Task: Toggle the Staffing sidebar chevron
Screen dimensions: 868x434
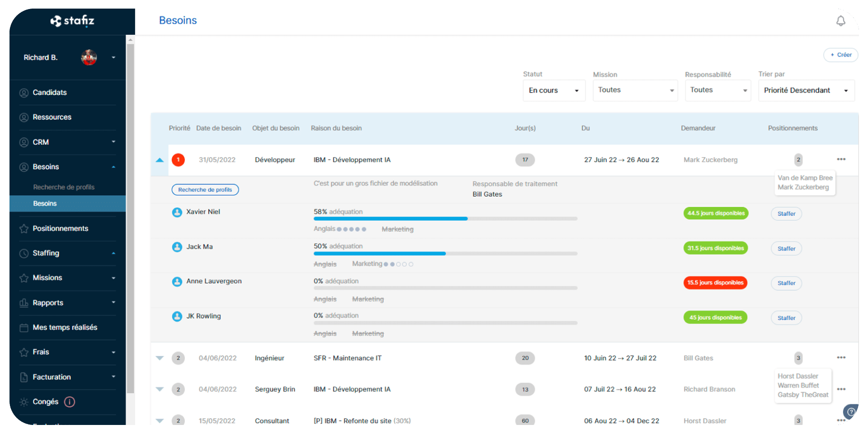Action: 113,253
